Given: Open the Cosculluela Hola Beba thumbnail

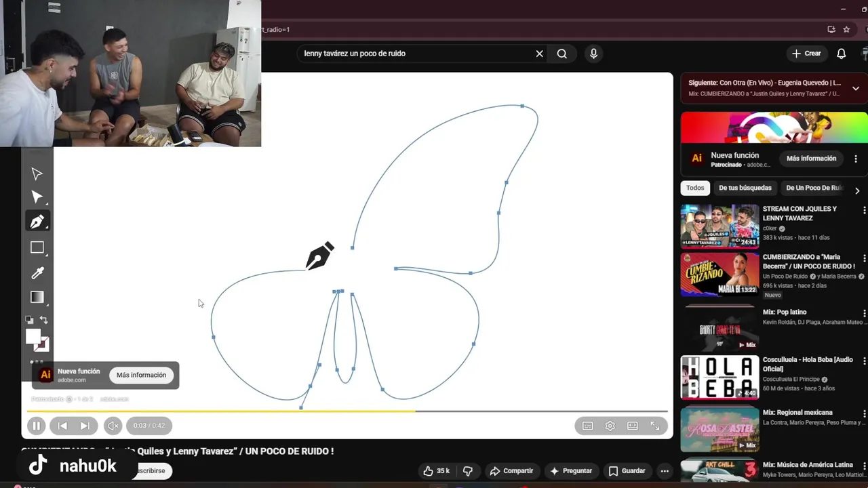Looking at the screenshot, I should (719, 378).
